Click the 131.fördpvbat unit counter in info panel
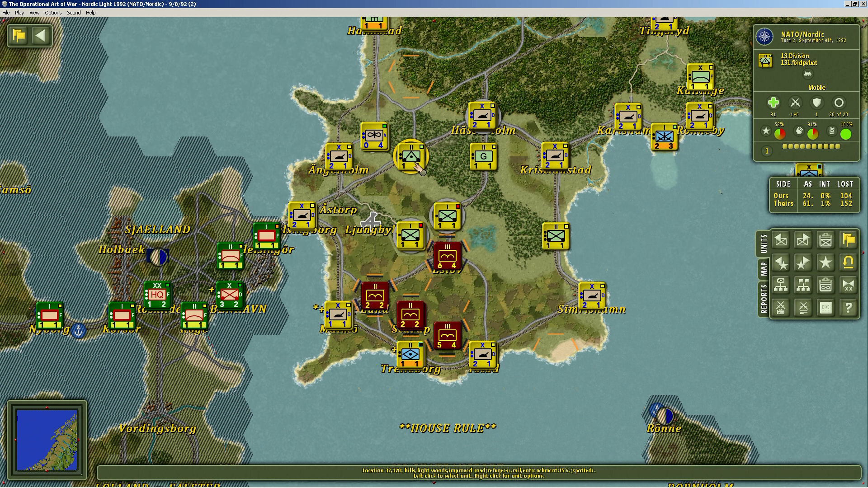This screenshot has height=488, width=868. (765, 60)
